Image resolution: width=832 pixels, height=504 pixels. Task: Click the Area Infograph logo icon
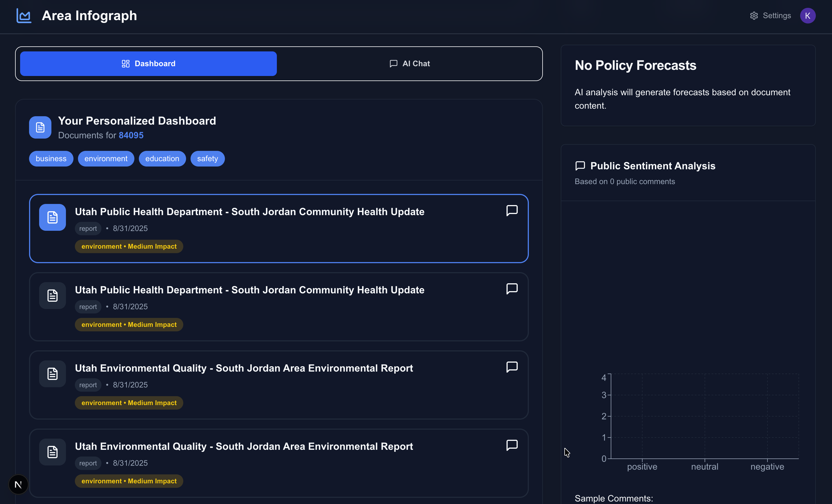[x=24, y=16]
